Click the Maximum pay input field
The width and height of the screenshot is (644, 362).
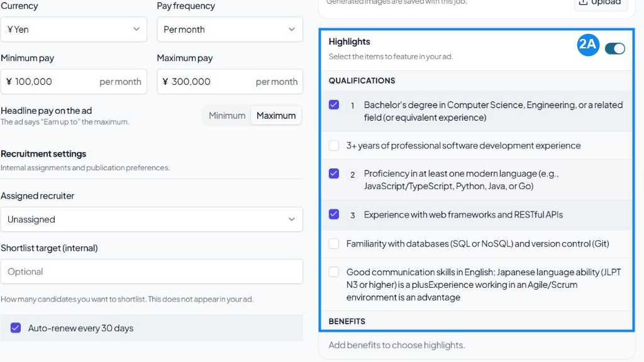(230, 82)
